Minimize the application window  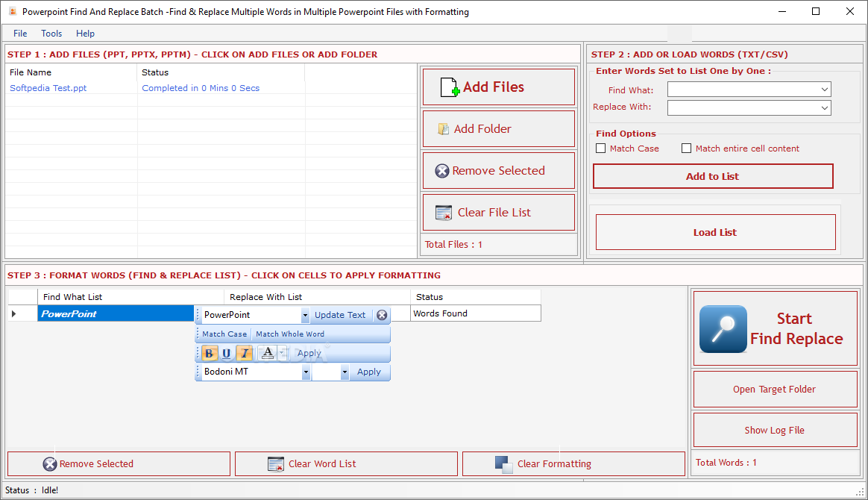(782, 12)
